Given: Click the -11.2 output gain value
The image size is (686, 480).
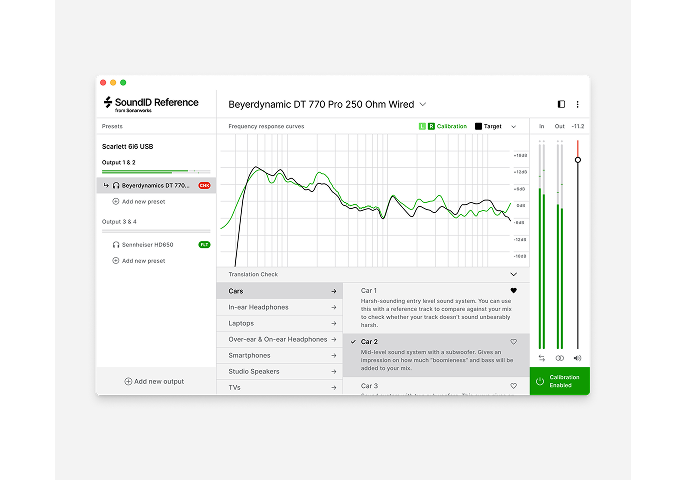Looking at the screenshot, I should pyautogui.click(x=578, y=126).
